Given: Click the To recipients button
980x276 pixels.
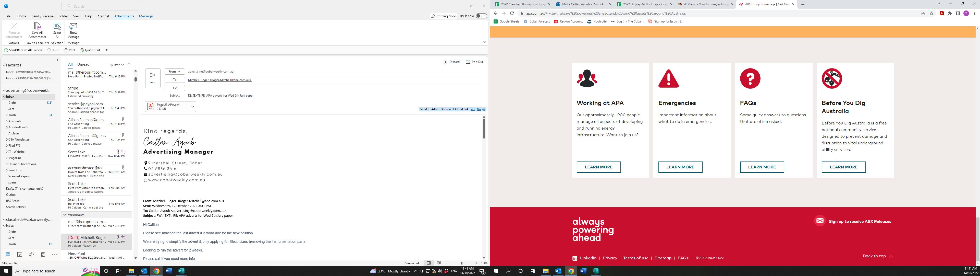Looking at the screenshot, I should [175, 80].
